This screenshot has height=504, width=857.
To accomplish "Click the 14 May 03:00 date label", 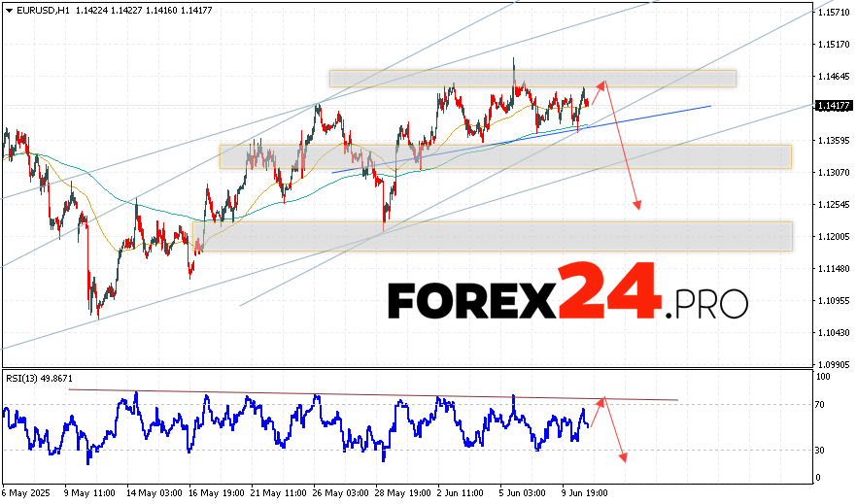I will tap(155, 492).
